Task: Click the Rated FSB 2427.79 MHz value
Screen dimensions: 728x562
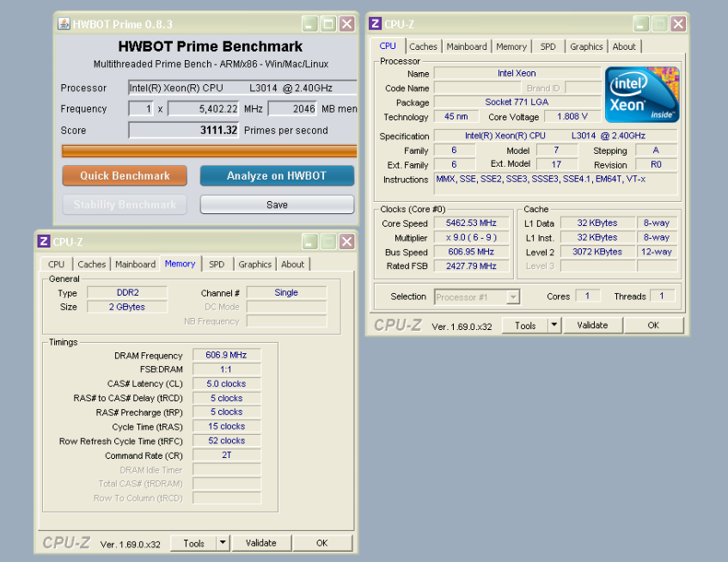Action: 471,266
